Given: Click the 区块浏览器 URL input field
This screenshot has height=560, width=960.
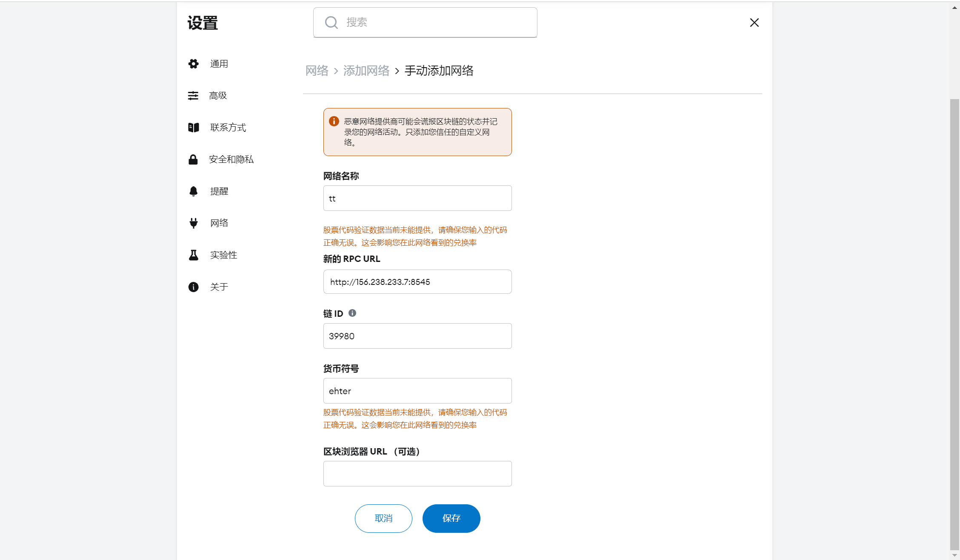Looking at the screenshot, I should [417, 474].
